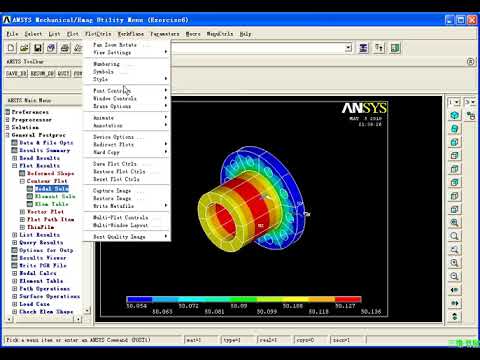
Task: Open the Contact Manager icon
Action: tap(395, 48)
